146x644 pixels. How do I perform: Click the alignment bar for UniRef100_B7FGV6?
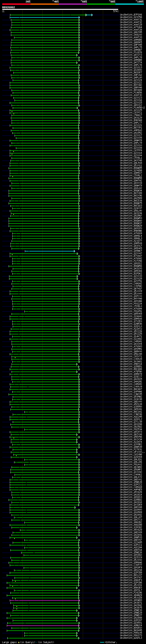point(51,15)
